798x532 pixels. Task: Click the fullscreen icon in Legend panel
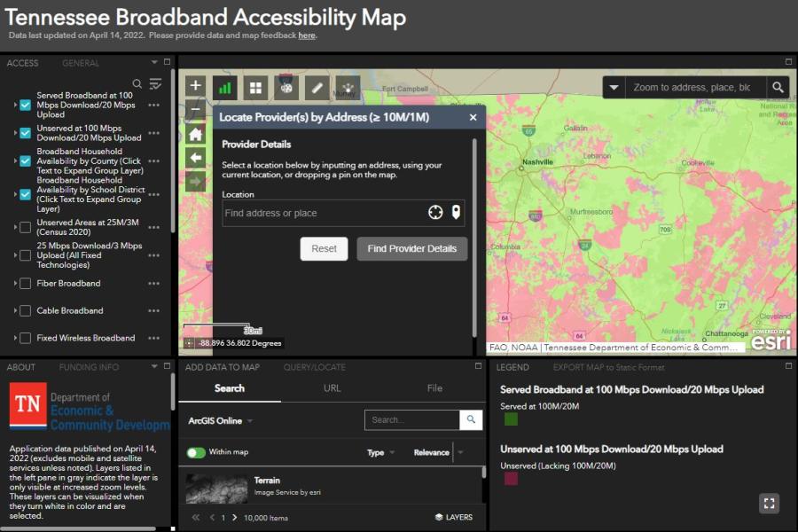pyautogui.click(x=769, y=504)
